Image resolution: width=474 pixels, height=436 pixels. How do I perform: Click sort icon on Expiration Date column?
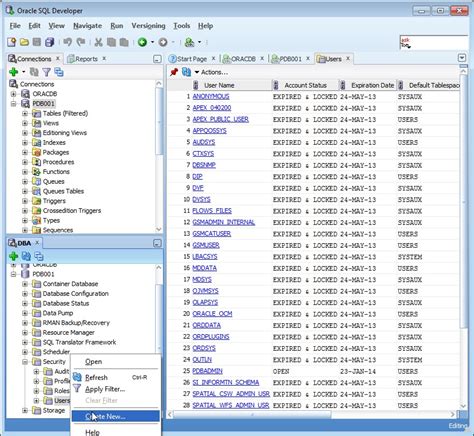pyautogui.click(x=343, y=85)
